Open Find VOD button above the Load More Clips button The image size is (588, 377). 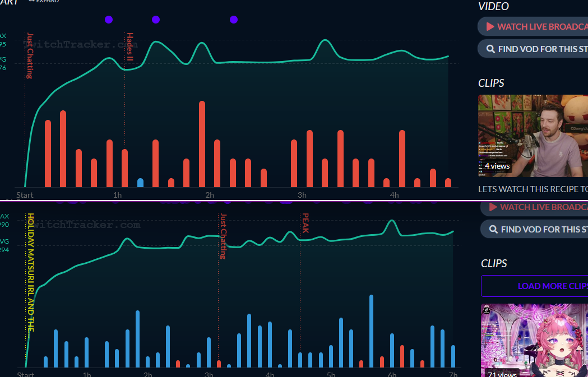[534, 229]
